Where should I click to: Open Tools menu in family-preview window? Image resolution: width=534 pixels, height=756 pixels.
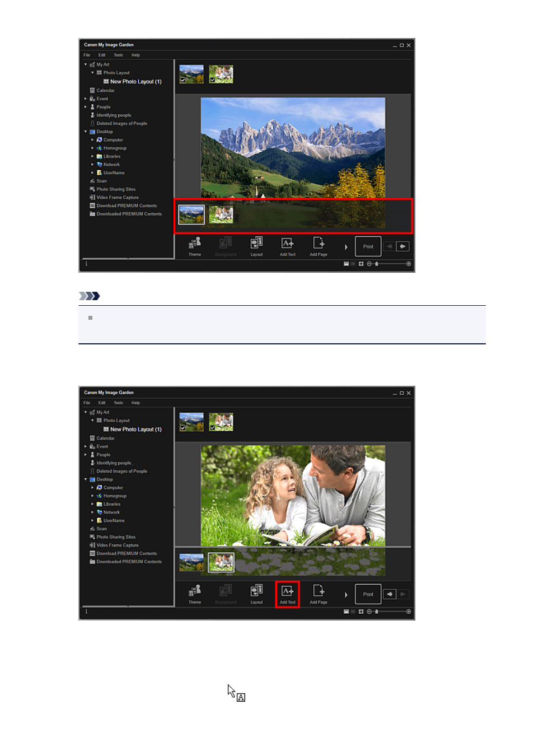pos(118,403)
